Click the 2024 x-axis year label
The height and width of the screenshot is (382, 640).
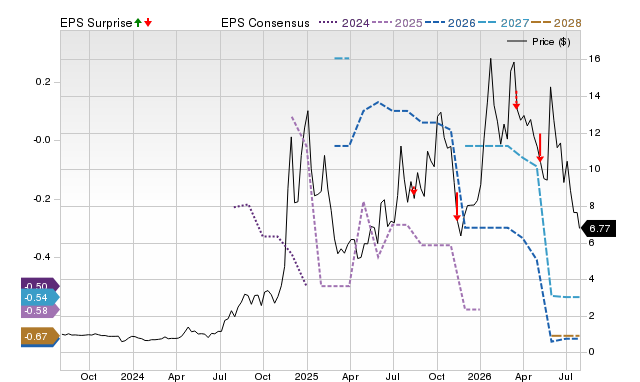pyautogui.click(x=133, y=376)
